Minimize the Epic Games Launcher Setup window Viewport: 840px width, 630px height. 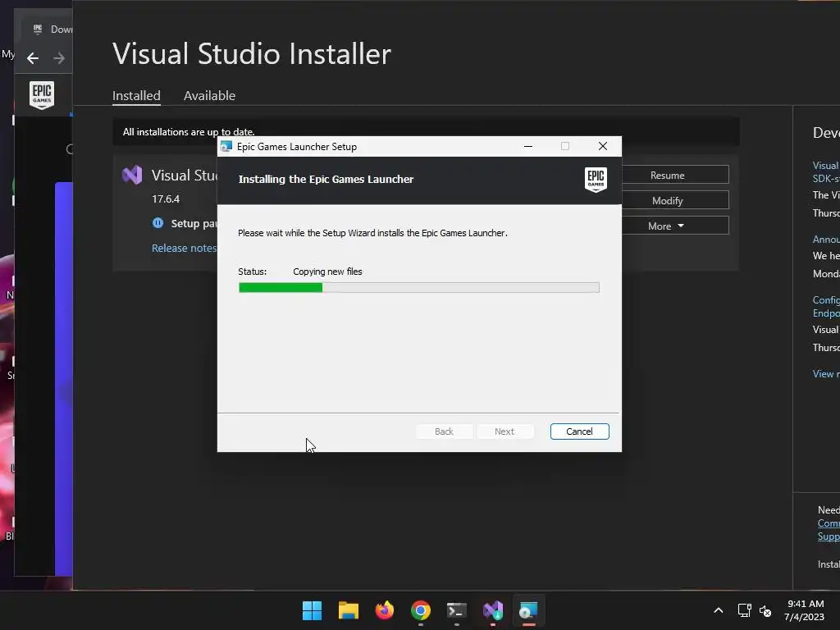coord(528,146)
